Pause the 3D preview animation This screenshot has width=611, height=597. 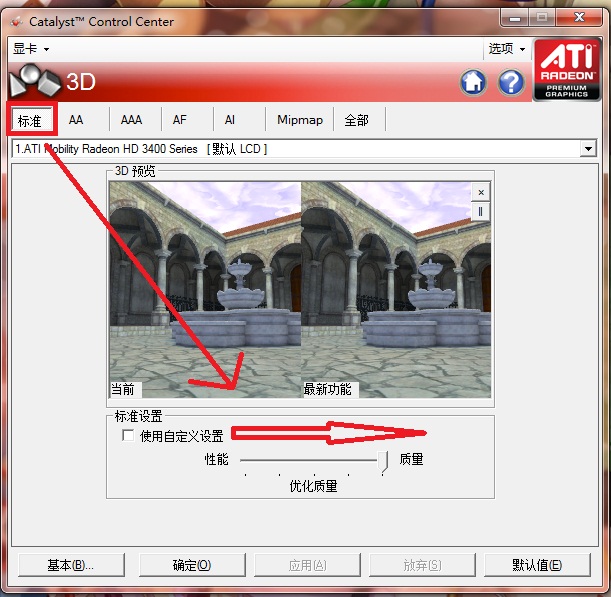[x=480, y=212]
